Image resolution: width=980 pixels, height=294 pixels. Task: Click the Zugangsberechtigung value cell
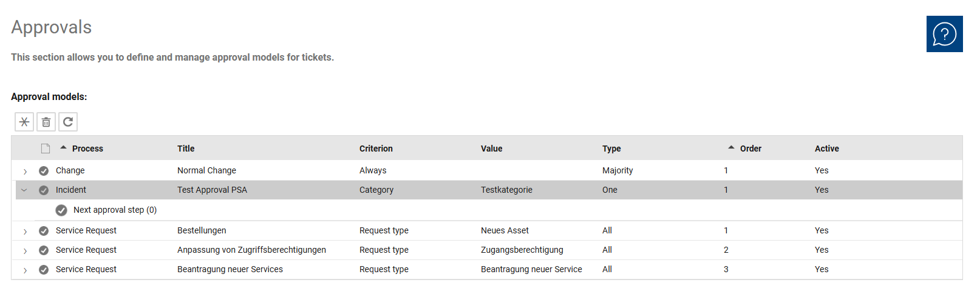pyautogui.click(x=522, y=250)
